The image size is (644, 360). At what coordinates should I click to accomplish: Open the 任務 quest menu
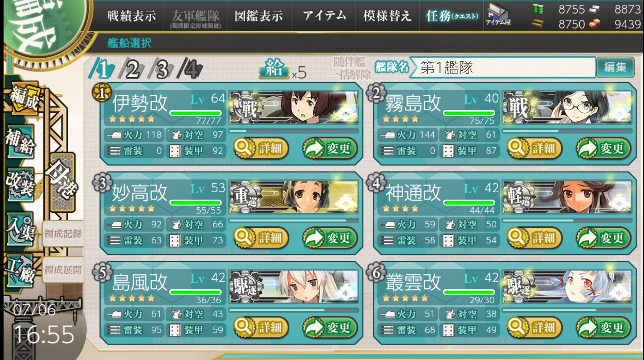452,16
